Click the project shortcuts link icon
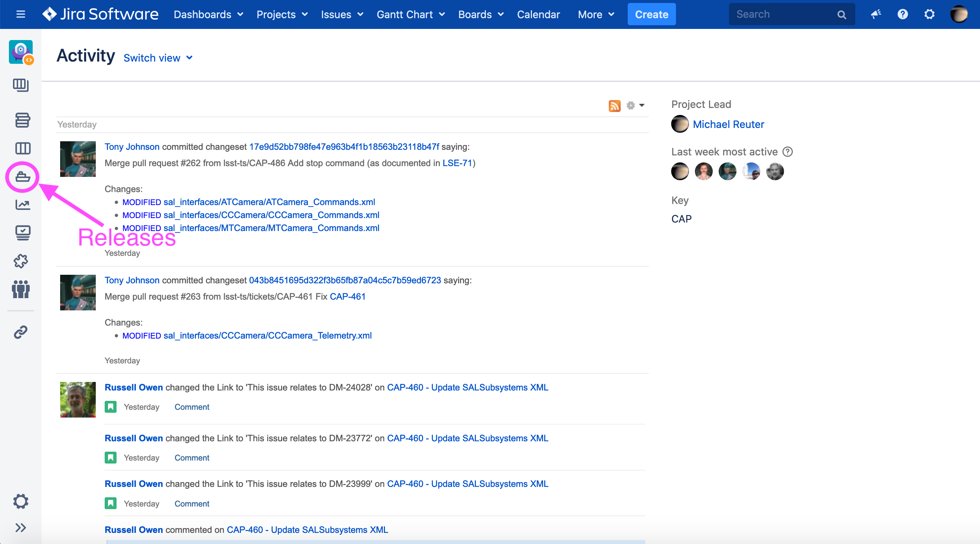The image size is (980, 544). point(21,332)
